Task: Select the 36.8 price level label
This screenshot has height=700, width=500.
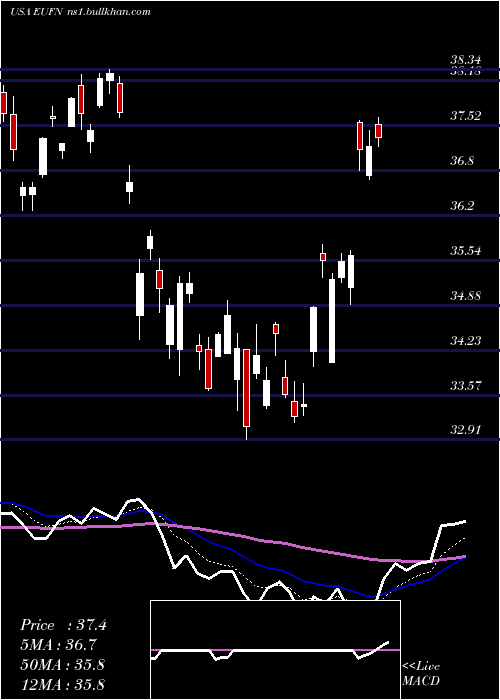Action: pos(462,161)
